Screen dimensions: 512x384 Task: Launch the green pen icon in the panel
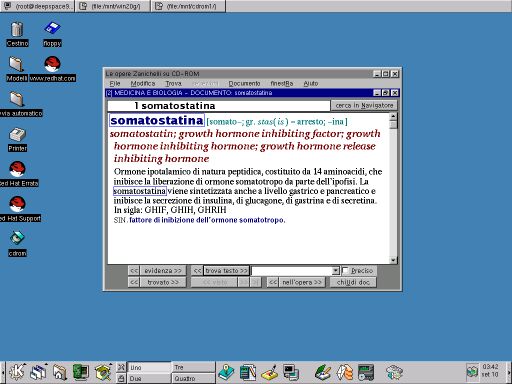coord(322,372)
